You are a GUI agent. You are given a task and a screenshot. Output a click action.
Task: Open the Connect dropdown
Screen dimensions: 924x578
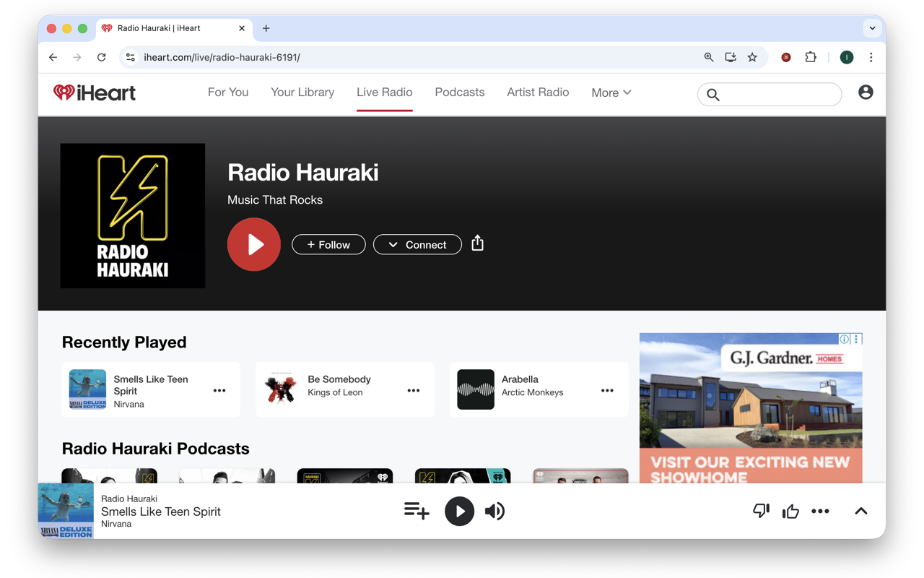pos(417,245)
